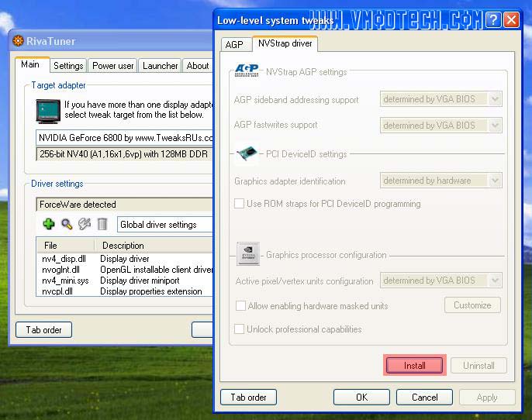
Task: Click the RivaTuner gear logo icon
Action: point(18,41)
